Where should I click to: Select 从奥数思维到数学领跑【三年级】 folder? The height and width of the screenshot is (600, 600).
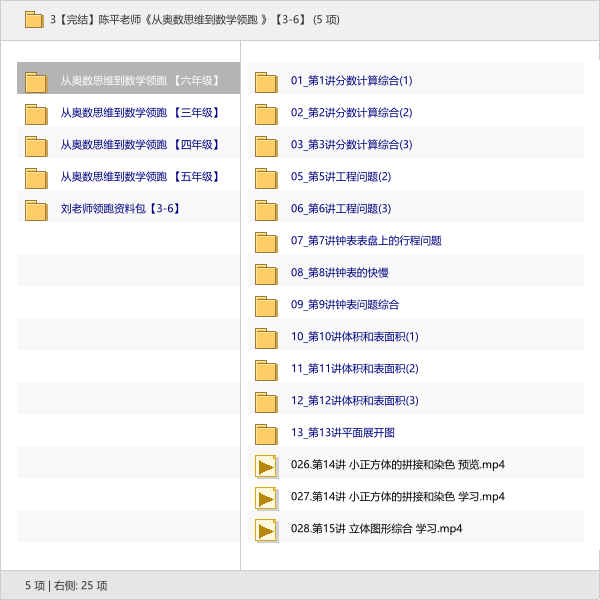click(x=140, y=113)
